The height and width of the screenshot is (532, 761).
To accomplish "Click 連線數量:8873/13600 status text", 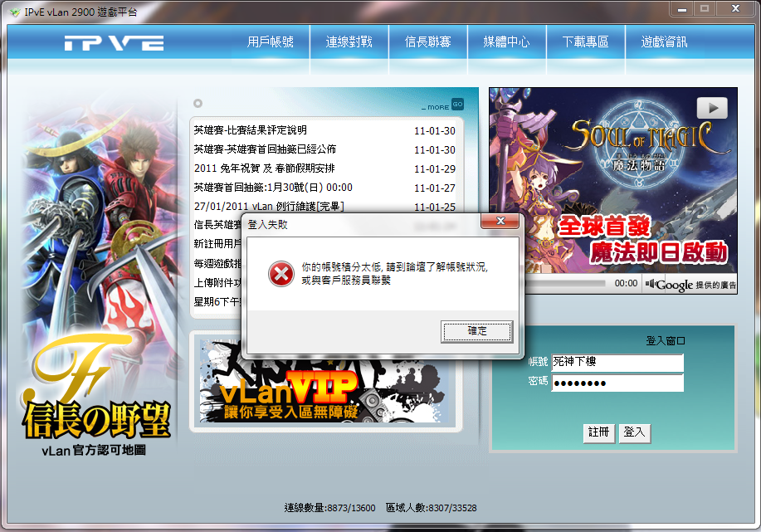I will pos(329,508).
